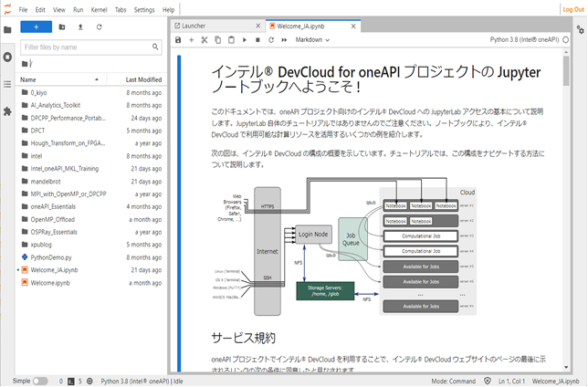Click the Ln 1, Col 1 status entry

[511, 382]
